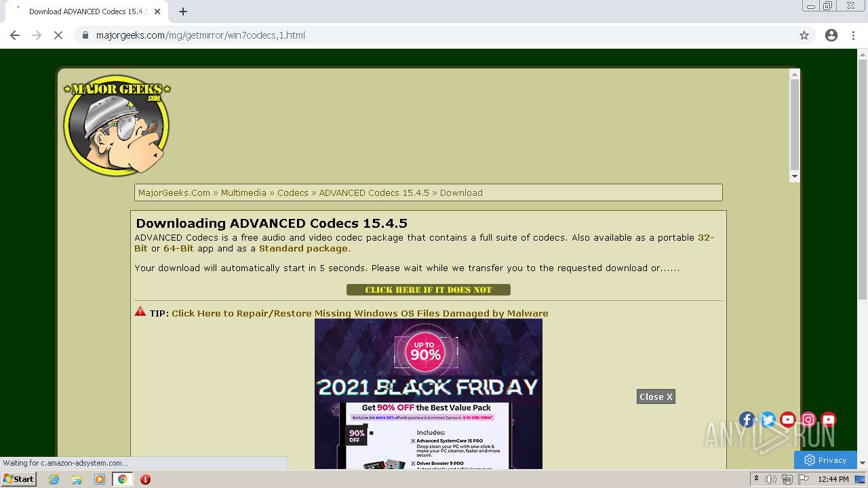Open the network tray icon
The width and height of the screenshot is (868, 488).
(x=787, y=479)
